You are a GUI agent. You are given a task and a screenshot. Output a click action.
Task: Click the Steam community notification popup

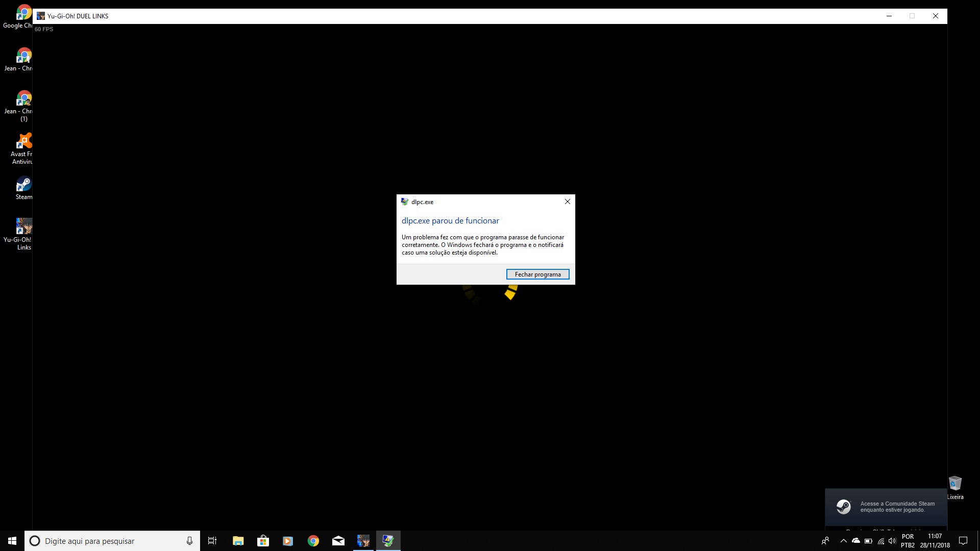pyautogui.click(x=886, y=507)
